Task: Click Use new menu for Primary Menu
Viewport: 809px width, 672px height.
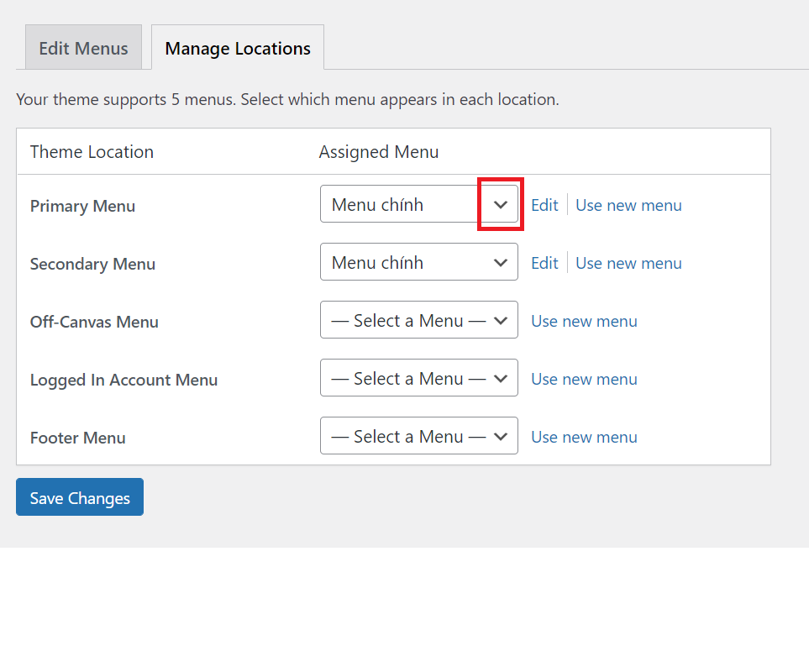Action: (x=628, y=205)
